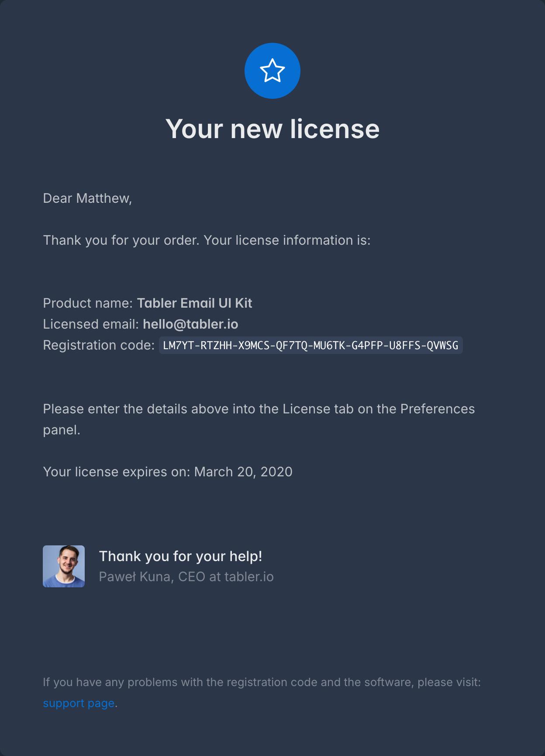This screenshot has height=756, width=545.
Task: Click the hello@tabler.io email address
Action: coord(190,324)
